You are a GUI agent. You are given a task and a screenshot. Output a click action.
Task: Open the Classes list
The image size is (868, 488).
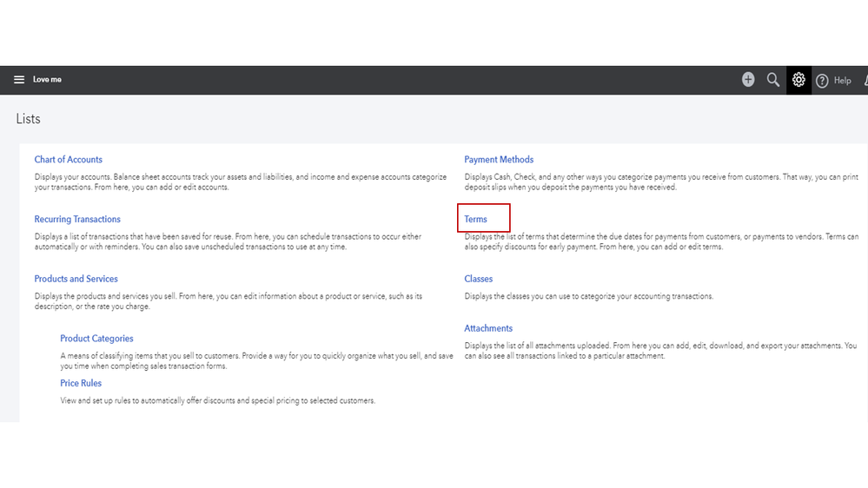(x=478, y=279)
